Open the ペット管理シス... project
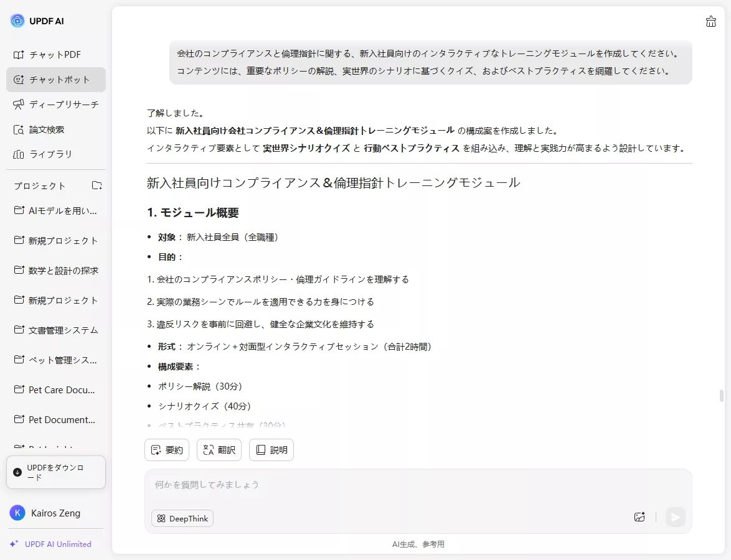The width and height of the screenshot is (731, 560). tap(59, 360)
